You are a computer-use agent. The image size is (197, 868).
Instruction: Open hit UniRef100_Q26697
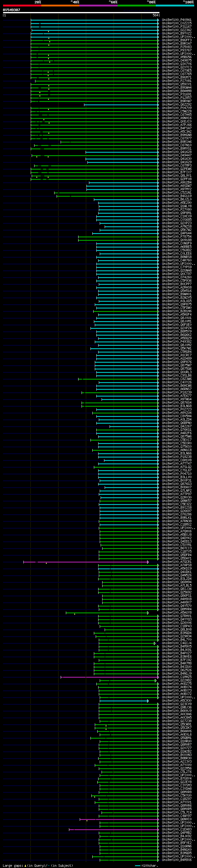click(176, 511)
